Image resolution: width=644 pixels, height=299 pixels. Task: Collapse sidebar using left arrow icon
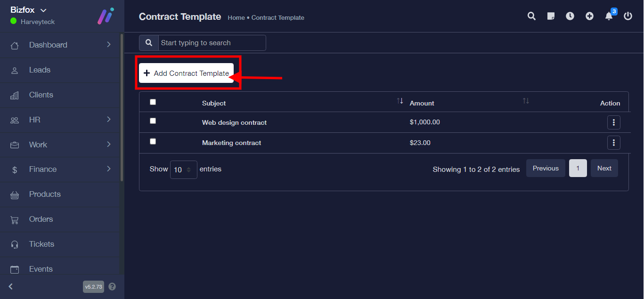tap(11, 286)
